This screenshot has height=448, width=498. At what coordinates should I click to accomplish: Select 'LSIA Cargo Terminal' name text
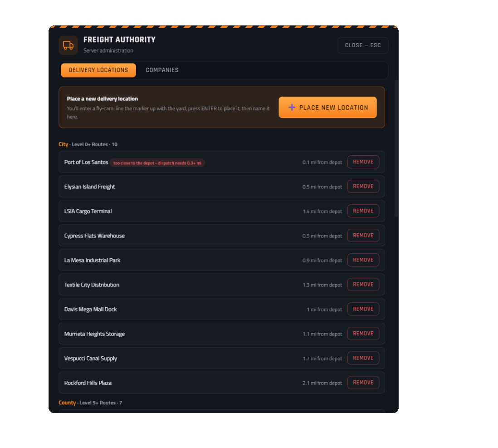point(88,211)
